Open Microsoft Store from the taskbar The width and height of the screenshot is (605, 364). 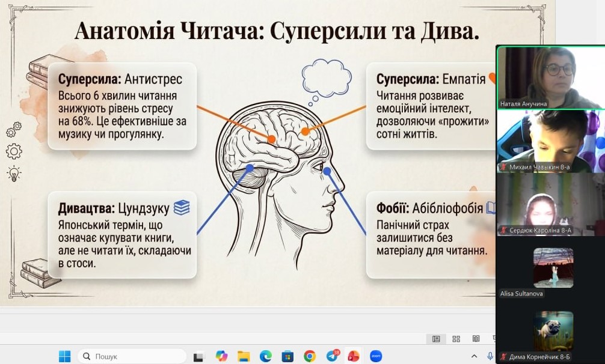point(287,356)
